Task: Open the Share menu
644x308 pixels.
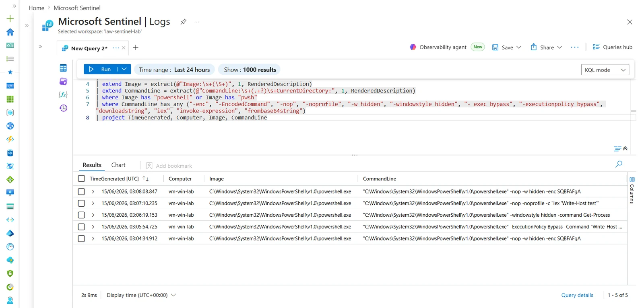Action: click(x=546, y=47)
